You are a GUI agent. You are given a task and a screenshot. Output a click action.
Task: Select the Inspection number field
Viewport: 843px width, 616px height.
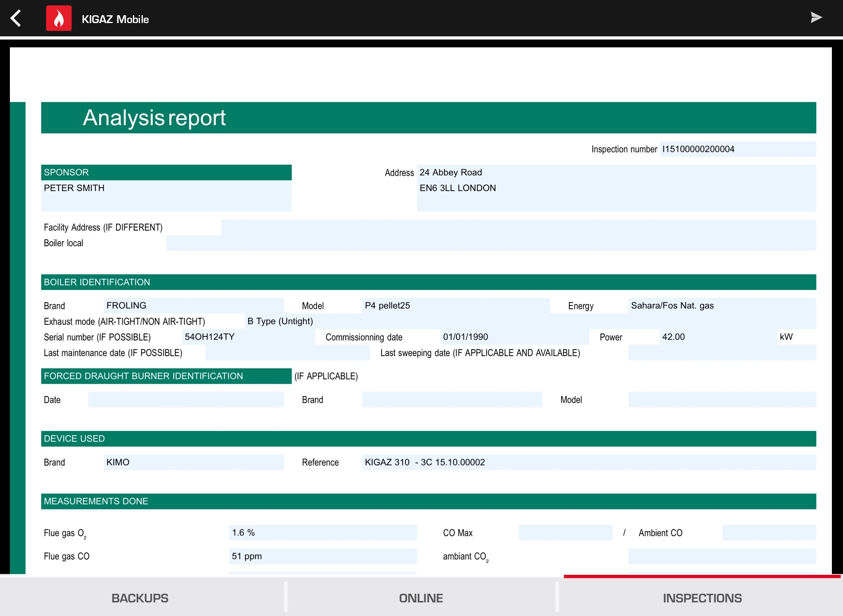[x=738, y=149]
